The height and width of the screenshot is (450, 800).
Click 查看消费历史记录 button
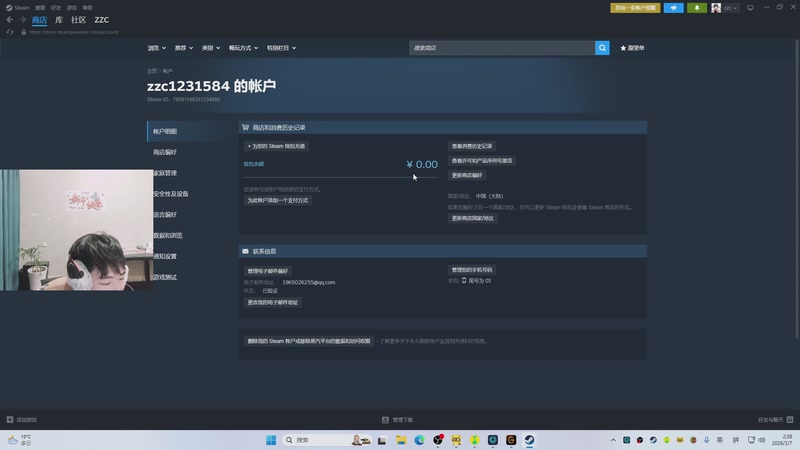(472, 146)
